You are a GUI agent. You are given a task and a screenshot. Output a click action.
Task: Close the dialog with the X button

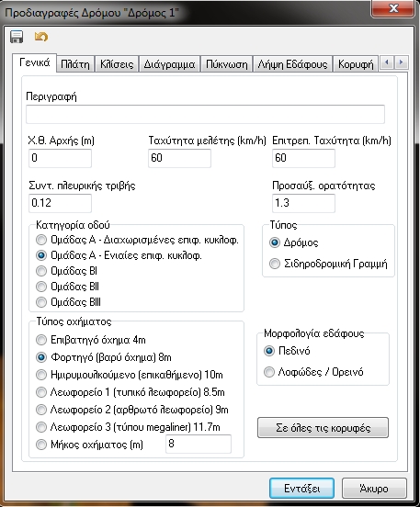click(393, 8)
